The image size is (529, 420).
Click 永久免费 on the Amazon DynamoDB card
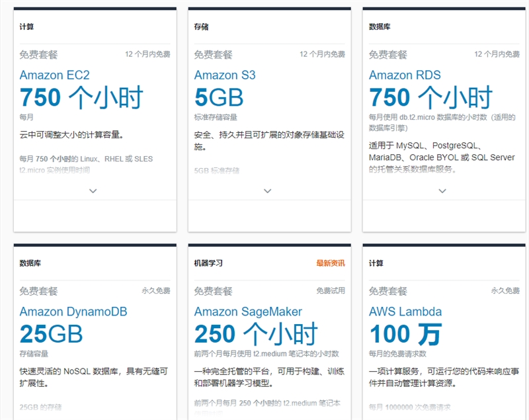[156, 290]
